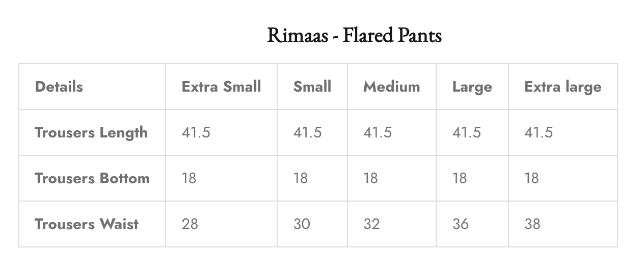Click the Rimaas - Flared Pants title
This screenshot has height=280, width=644.
pos(354,36)
